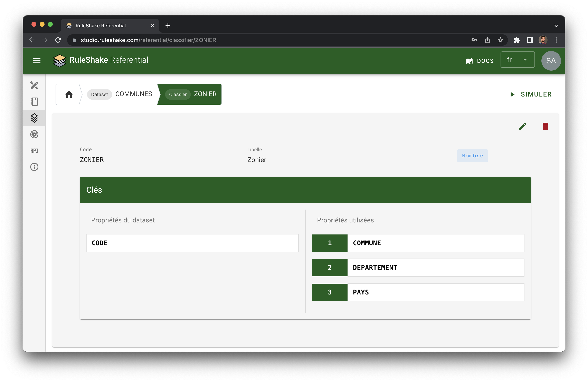Select the CODE dataset property

point(192,243)
